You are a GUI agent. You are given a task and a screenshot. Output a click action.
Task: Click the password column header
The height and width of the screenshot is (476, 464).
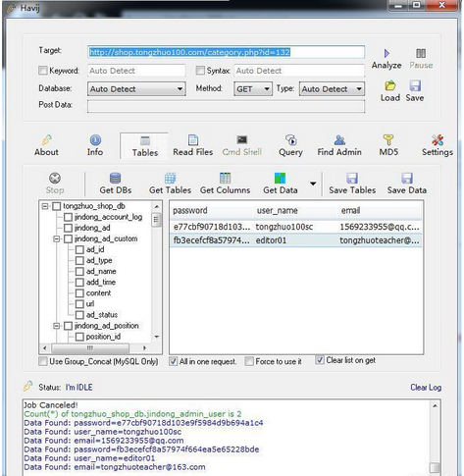point(212,210)
